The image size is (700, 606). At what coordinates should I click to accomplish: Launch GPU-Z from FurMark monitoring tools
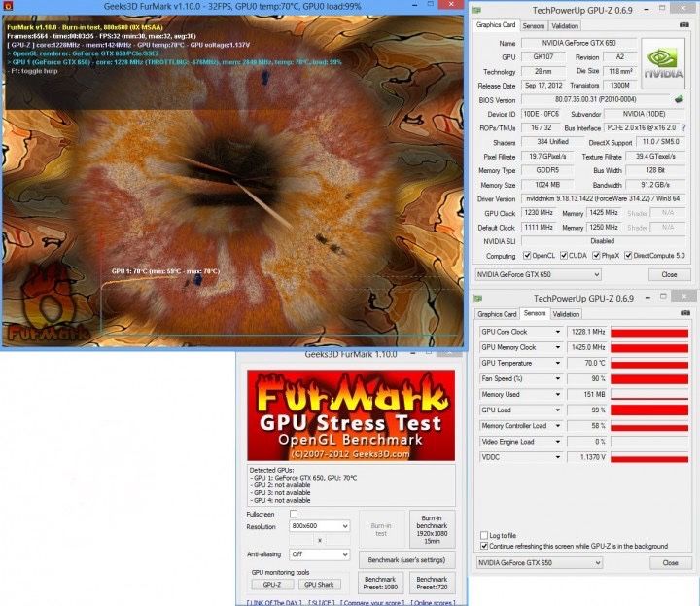coord(272,585)
